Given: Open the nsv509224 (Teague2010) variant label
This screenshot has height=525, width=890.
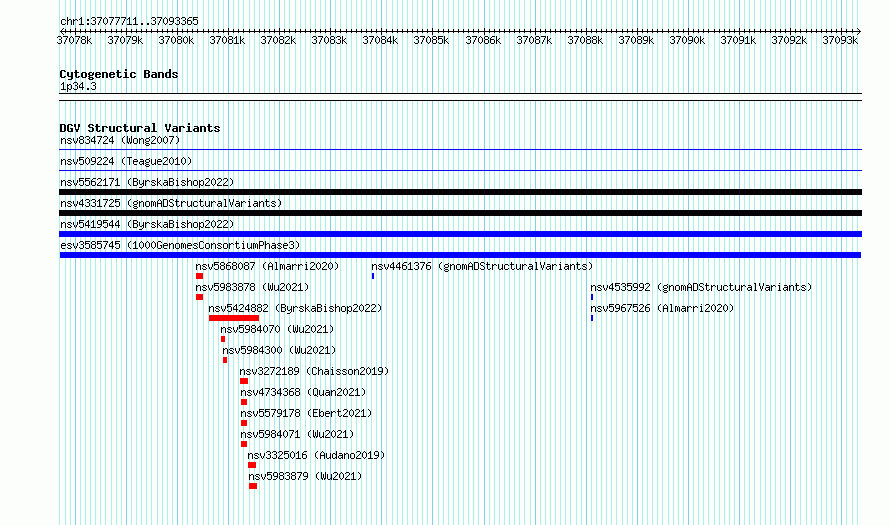Looking at the screenshot, I should (126, 161).
